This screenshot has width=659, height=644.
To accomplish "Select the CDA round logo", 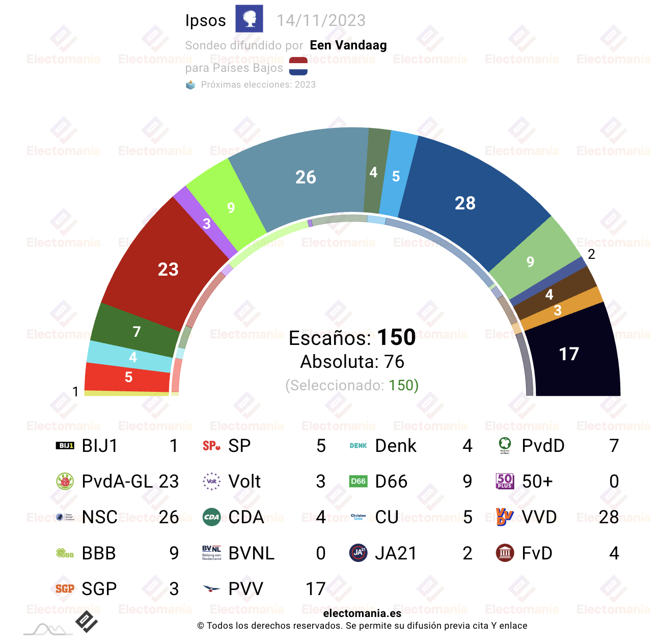I will pyautogui.click(x=211, y=517).
